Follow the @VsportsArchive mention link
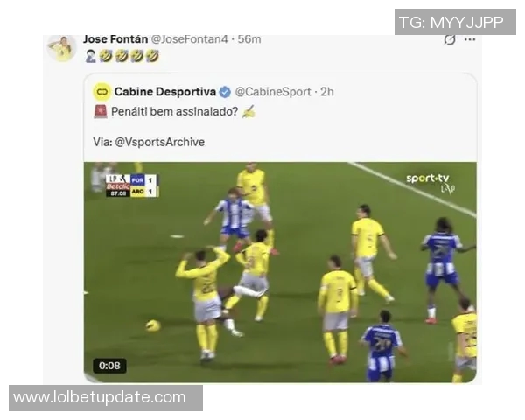 pyautogui.click(x=160, y=142)
